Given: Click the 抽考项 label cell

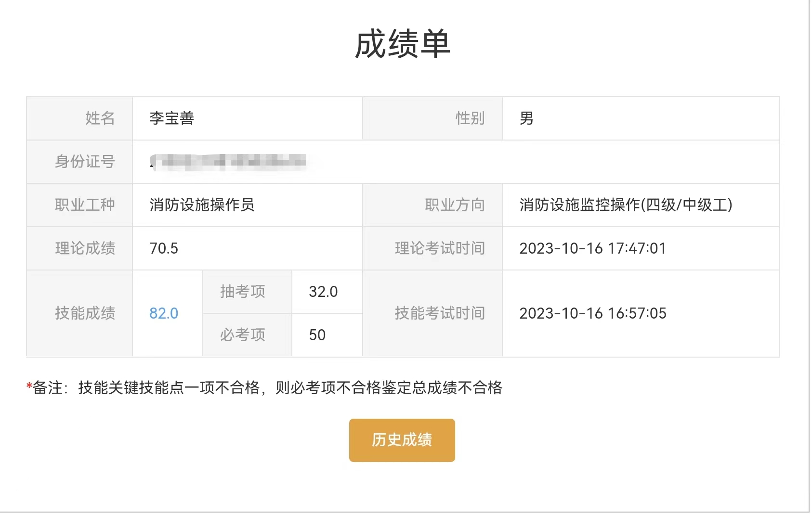Looking at the screenshot, I should pyautogui.click(x=247, y=292).
